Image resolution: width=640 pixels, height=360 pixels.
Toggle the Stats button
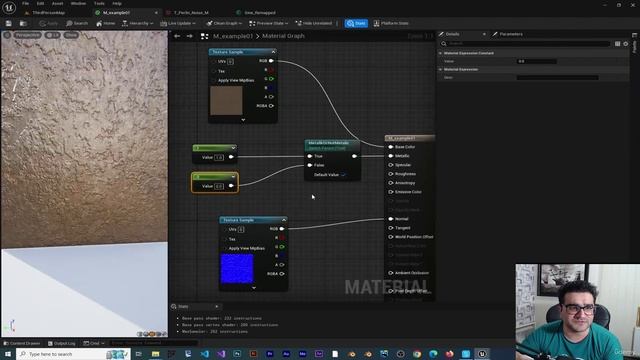356,23
